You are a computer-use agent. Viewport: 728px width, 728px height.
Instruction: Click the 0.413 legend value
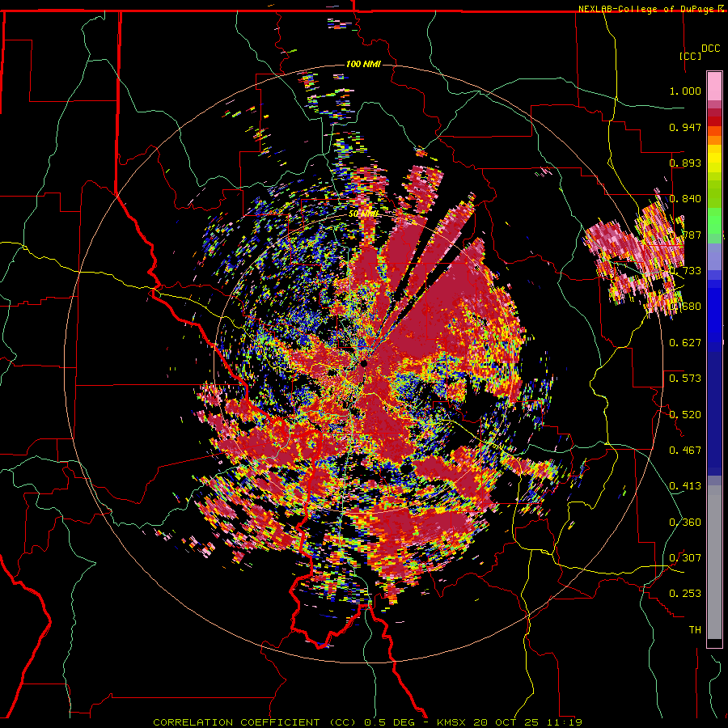pyautogui.click(x=685, y=486)
